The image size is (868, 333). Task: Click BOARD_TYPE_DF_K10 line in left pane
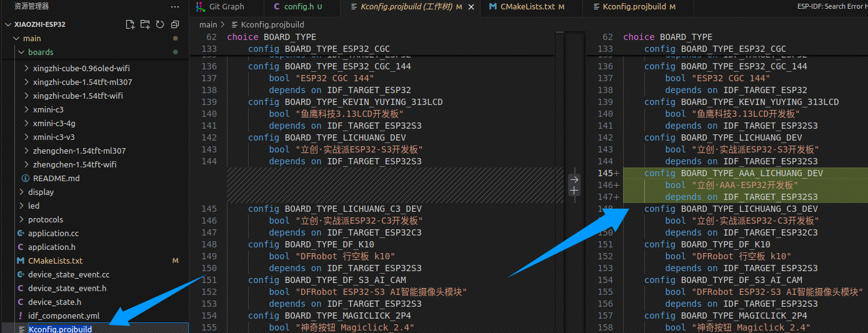coord(311,244)
